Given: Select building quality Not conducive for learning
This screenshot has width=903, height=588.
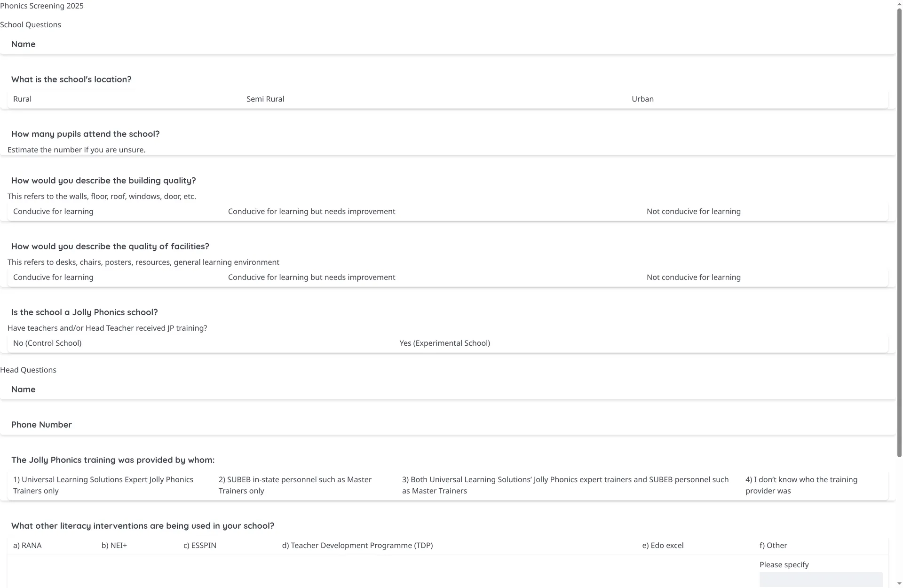Looking at the screenshot, I should coord(693,211).
